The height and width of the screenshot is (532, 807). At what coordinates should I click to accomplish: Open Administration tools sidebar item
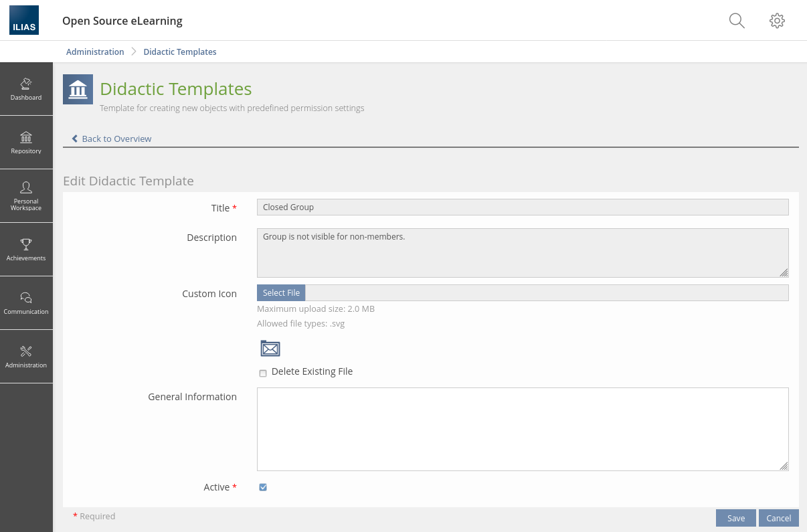coord(26,357)
